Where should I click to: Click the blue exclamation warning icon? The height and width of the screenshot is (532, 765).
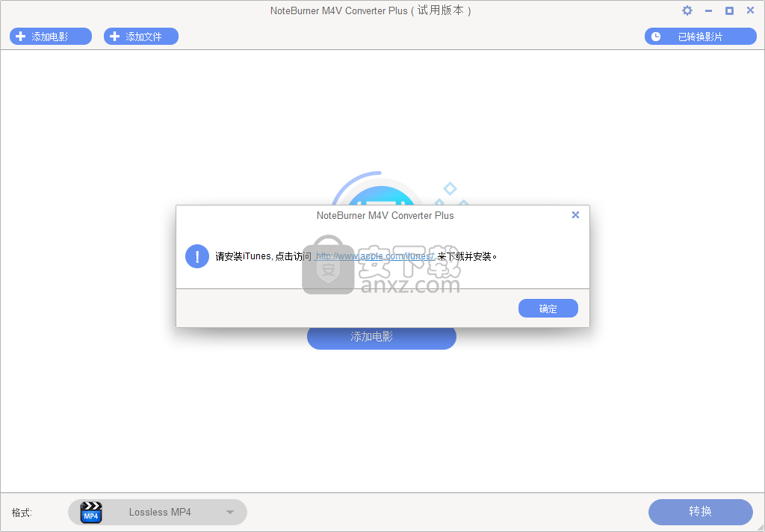click(197, 256)
